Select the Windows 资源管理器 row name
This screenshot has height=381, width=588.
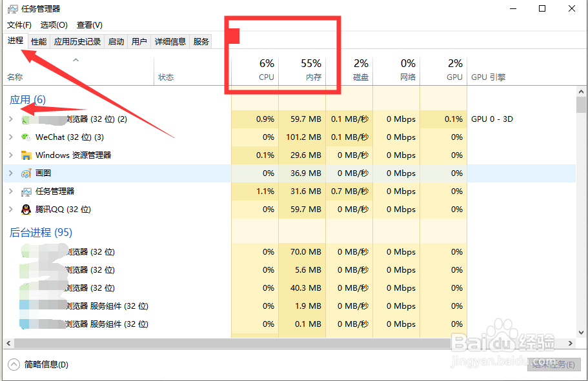click(x=73, y=155)
